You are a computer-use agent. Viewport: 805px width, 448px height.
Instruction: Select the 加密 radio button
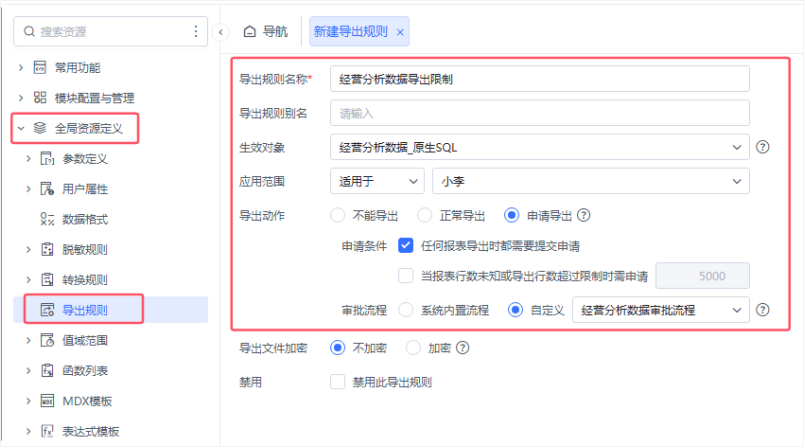tap(413, 348)
